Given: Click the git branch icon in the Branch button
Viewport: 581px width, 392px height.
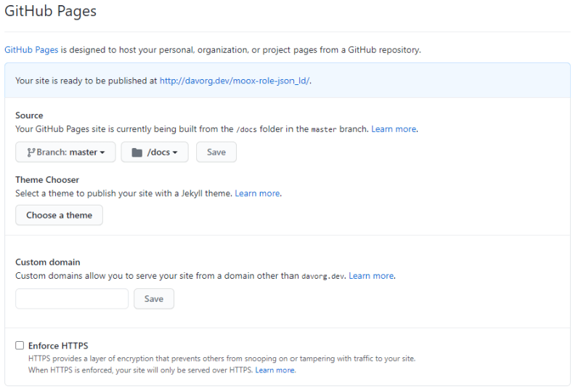Looking at the screenshot, I should [31, 152].
